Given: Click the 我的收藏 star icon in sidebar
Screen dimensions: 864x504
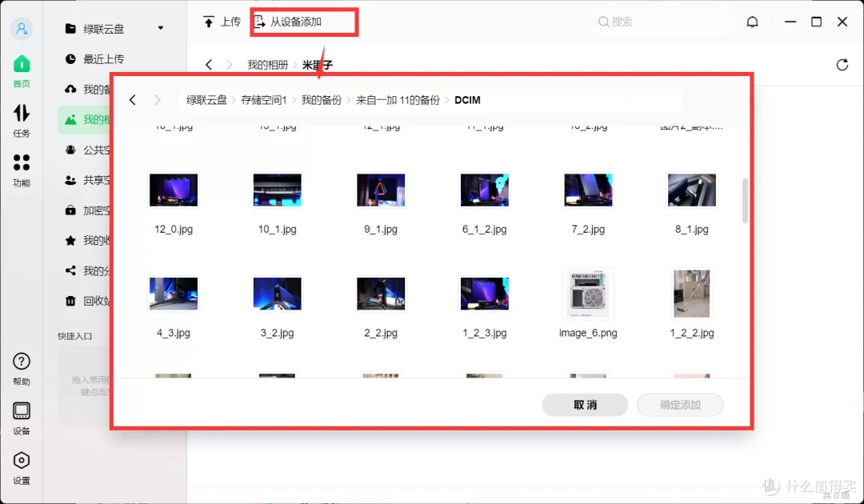Looking at the screenshot, I should [70, 240].
